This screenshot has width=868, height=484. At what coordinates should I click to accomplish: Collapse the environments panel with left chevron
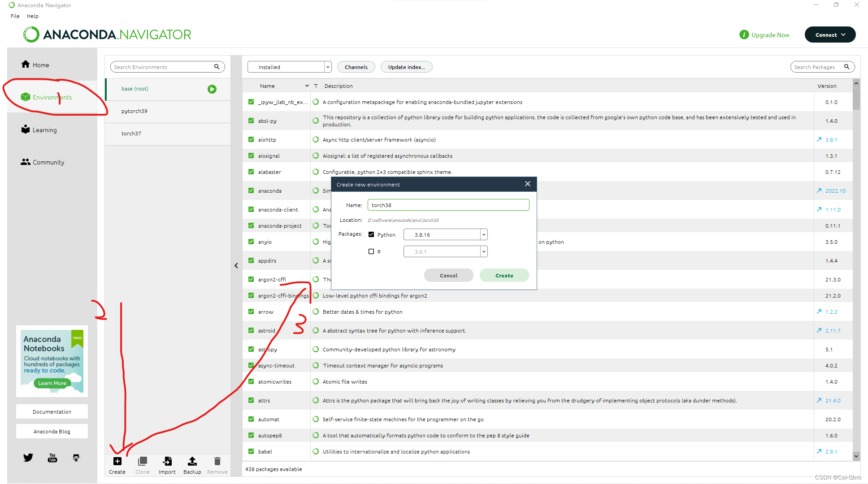(x=236, y=265)
